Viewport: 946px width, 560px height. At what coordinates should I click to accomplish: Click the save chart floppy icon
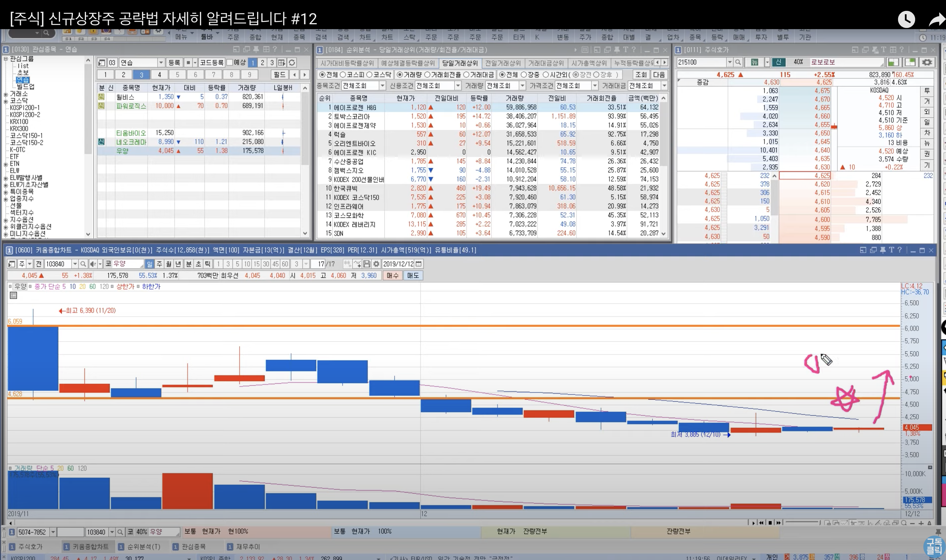pyautogui.click(x=367, y=264)
